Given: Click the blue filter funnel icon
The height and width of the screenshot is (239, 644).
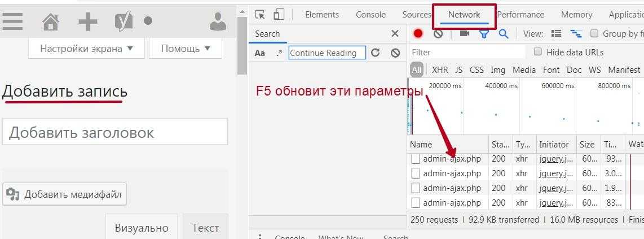Looking at the screenshot, I should click(484, 34).
